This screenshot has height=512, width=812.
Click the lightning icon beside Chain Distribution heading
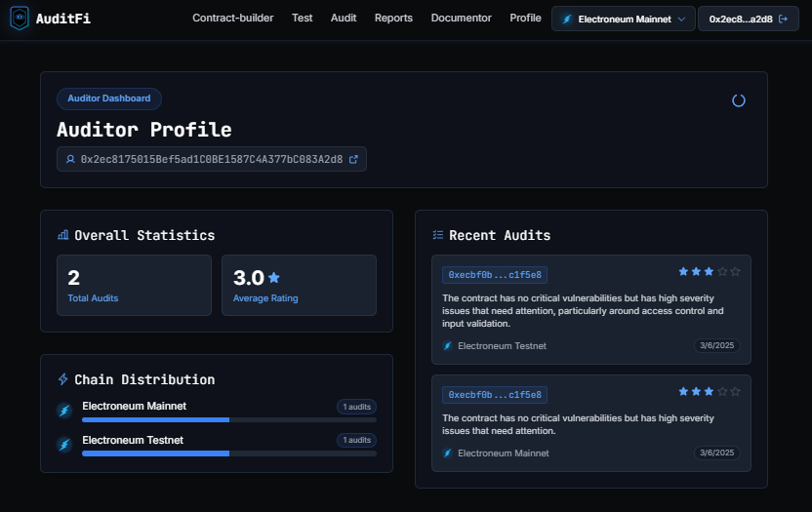point(63,379)
